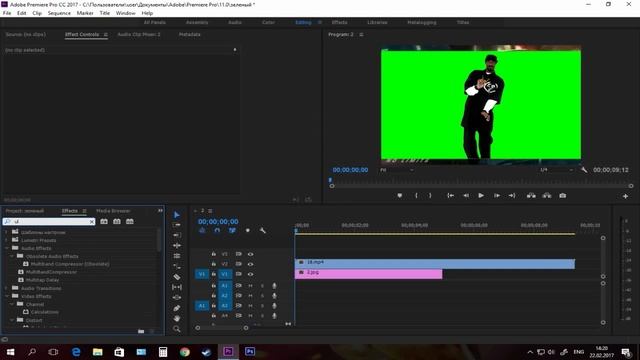640x360 pixels.
Task: Switch to Color workspace tab
Action: click(268, 22)
